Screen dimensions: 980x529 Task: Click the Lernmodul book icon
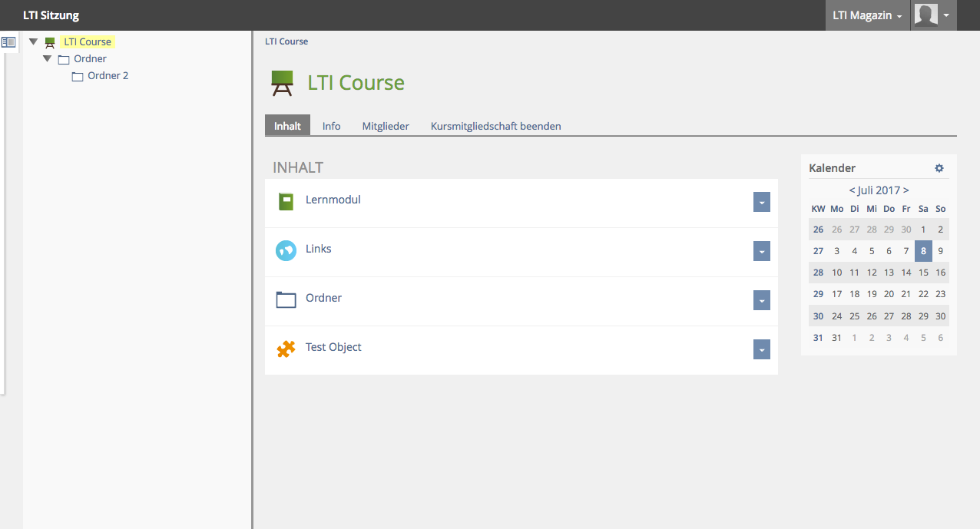[x=286, y=201]
